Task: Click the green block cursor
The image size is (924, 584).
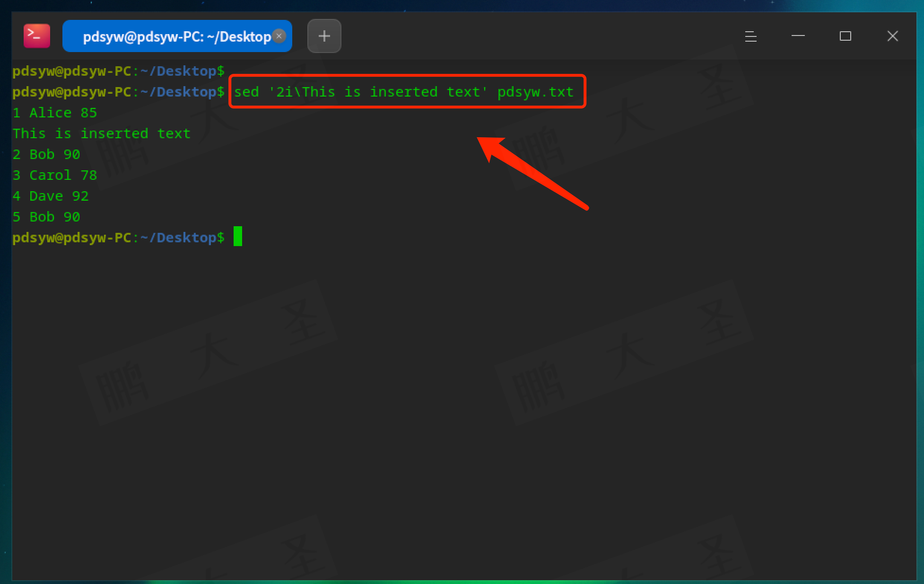Action: point(237,237)
